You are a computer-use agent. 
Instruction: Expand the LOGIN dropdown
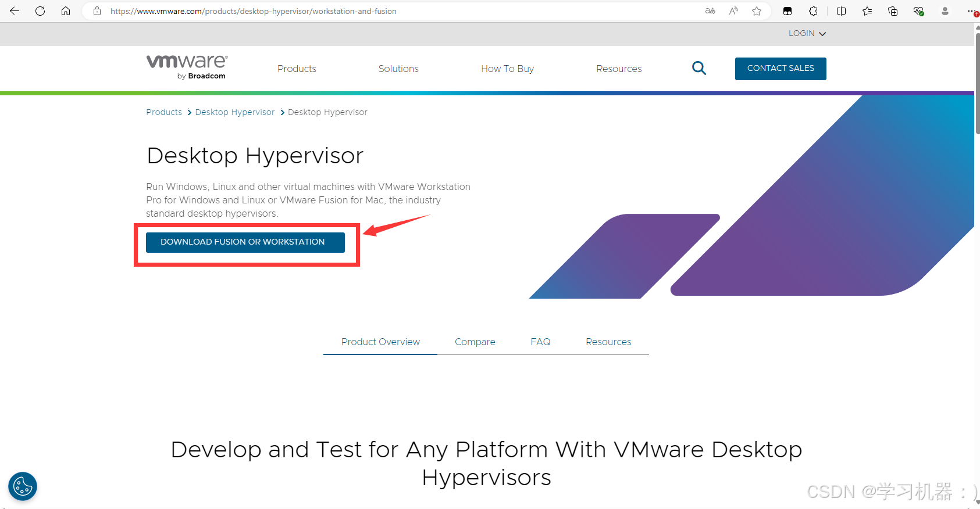[x=807, y=34]
